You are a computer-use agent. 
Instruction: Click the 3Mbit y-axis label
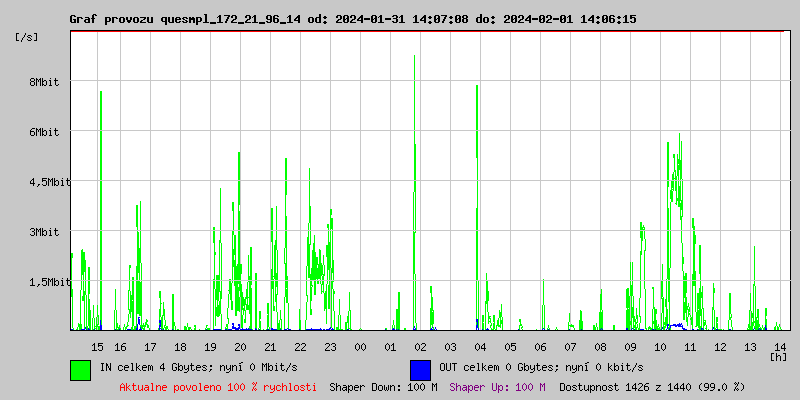44,232
